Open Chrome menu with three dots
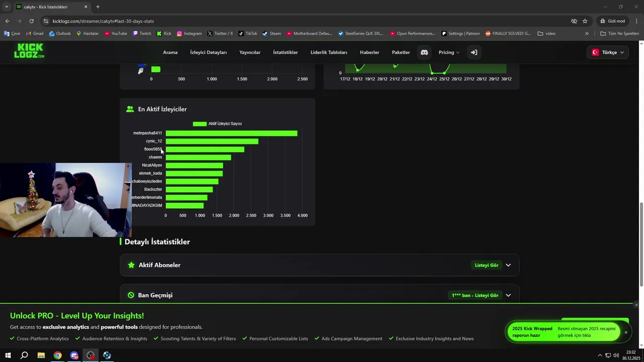644x362 pixels. pyautogui.click(x=636, y=21)
